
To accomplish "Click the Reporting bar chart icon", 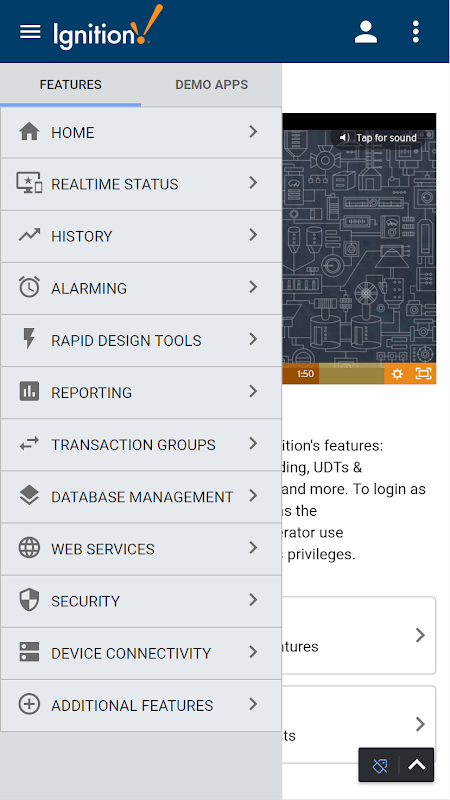I will click(x=29, y=391).
